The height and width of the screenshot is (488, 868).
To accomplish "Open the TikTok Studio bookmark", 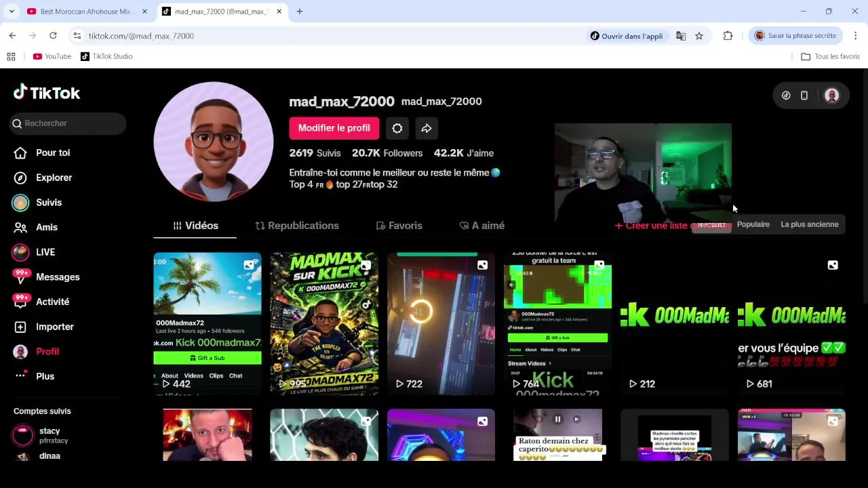I will (106, 56).
